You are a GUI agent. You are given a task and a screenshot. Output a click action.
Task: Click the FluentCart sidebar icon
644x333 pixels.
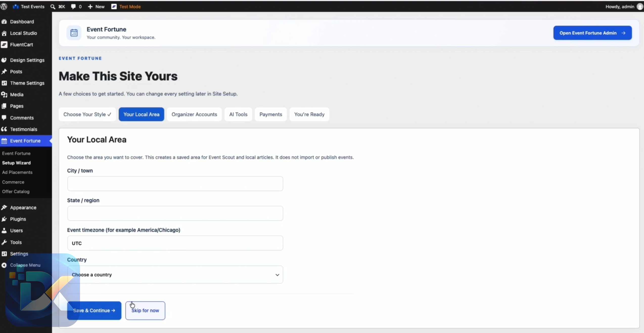[x=4, y=45]
